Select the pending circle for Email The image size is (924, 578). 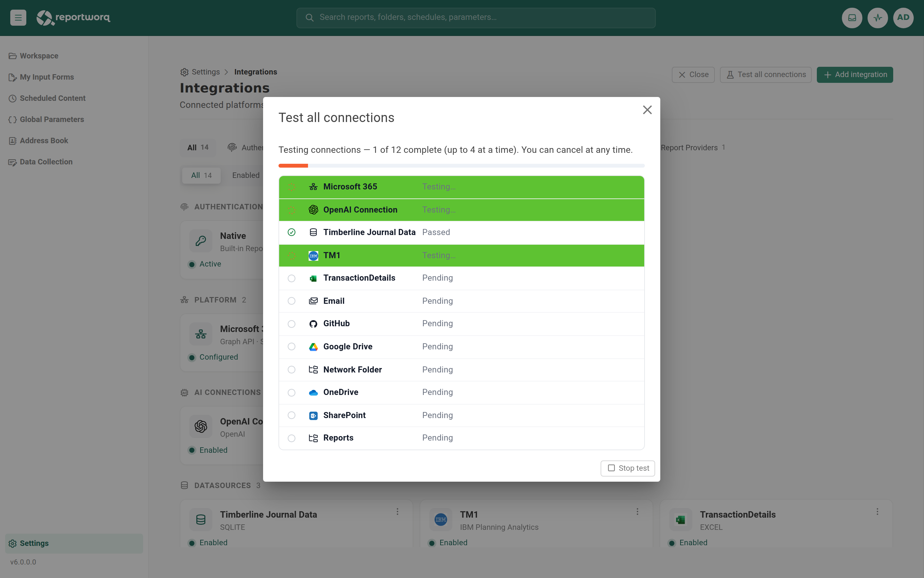click(x=291, y=301)
